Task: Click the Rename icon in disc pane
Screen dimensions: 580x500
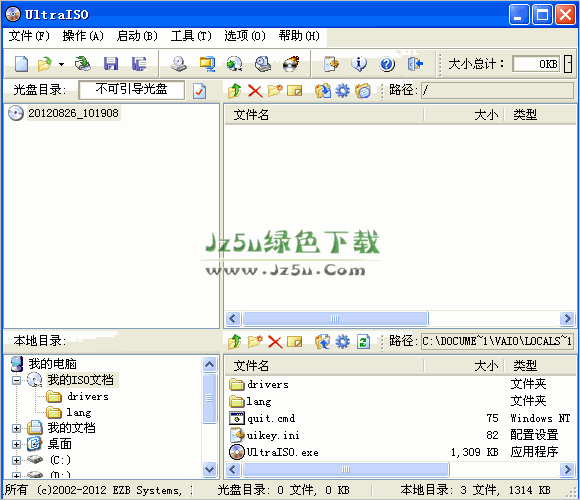Action: 295,91
